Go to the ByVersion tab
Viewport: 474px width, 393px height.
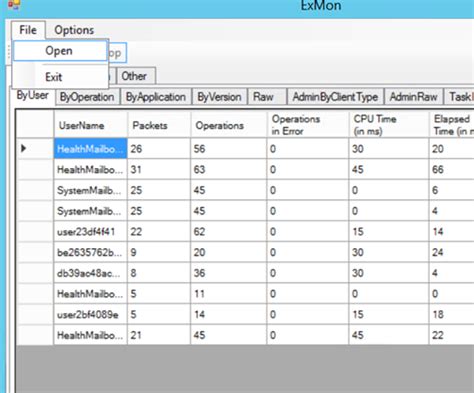pos(220,97)
